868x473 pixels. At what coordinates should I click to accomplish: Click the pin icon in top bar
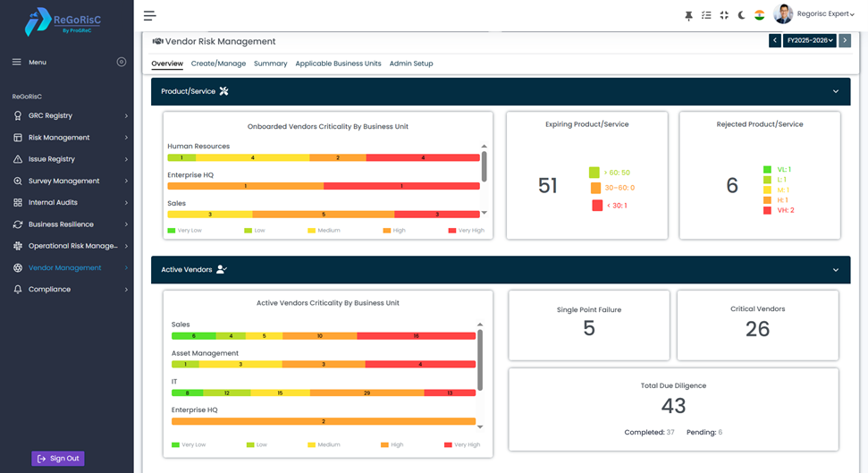688,15
